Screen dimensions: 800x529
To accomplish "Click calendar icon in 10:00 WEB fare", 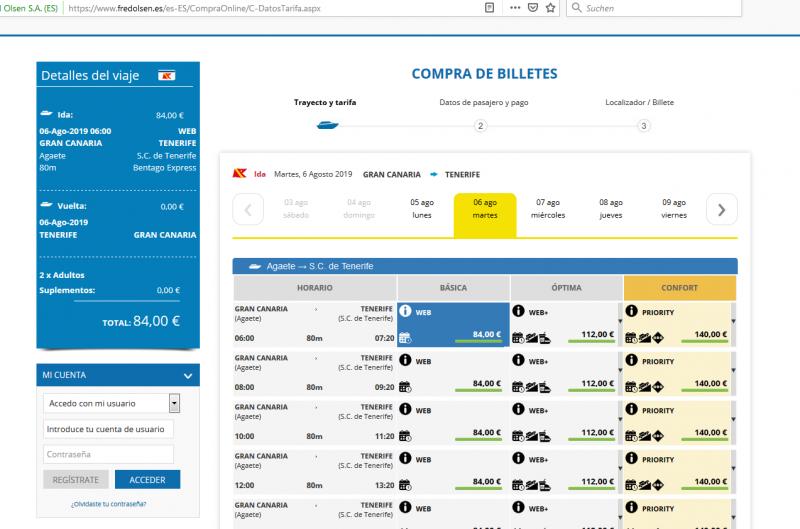I will (405, 436).
